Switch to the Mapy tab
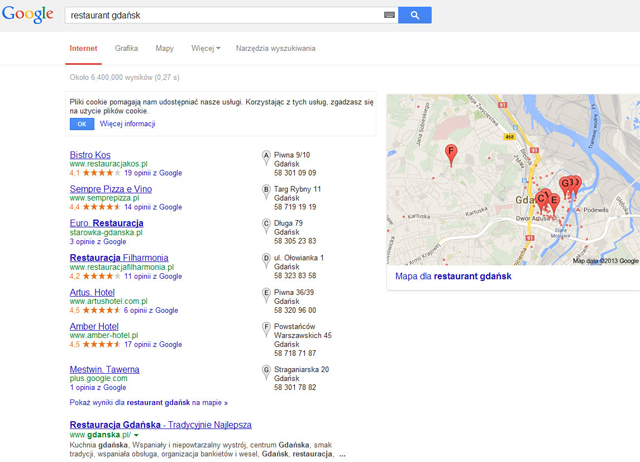The width and height of the screenshot is (640, 462). [164, 48]
